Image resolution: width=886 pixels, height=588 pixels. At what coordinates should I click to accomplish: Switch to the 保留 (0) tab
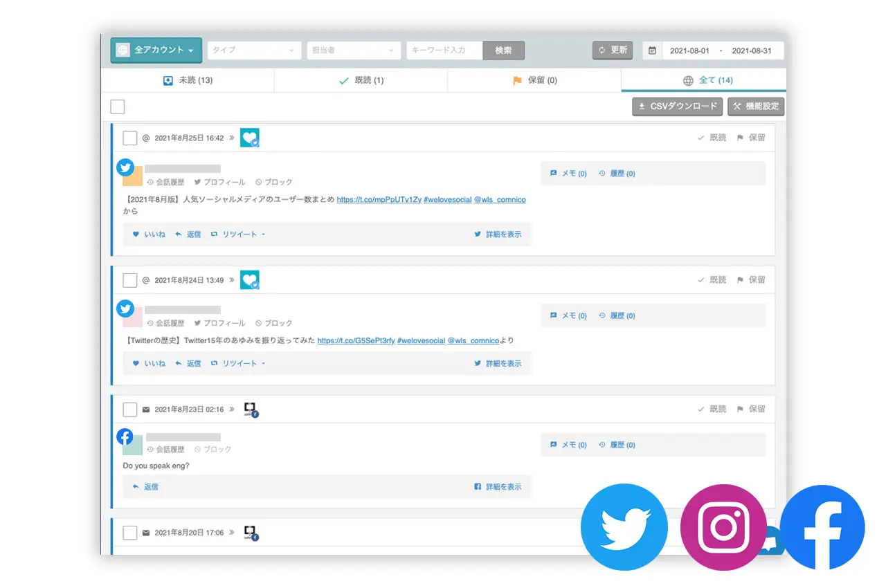[534, 80]
